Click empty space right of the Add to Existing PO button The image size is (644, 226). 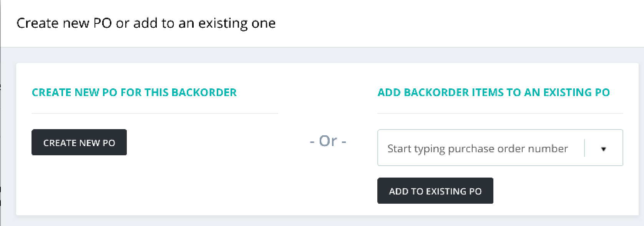557,191
